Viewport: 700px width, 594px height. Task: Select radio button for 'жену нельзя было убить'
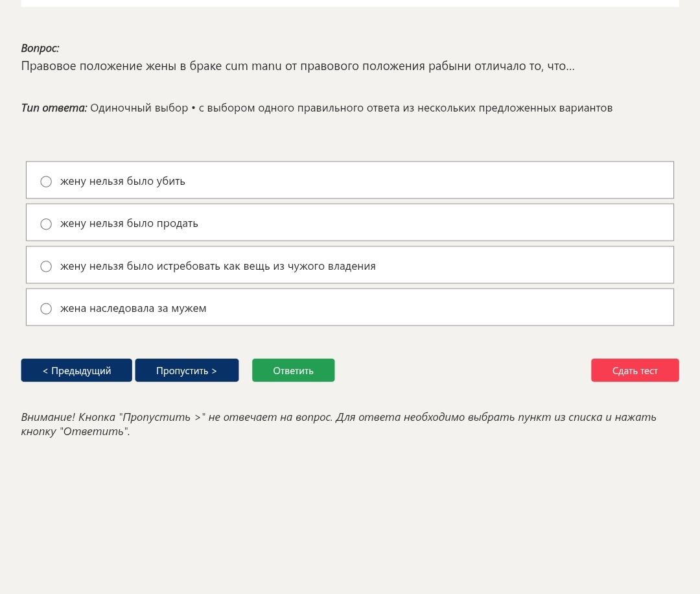coord(46,182)
